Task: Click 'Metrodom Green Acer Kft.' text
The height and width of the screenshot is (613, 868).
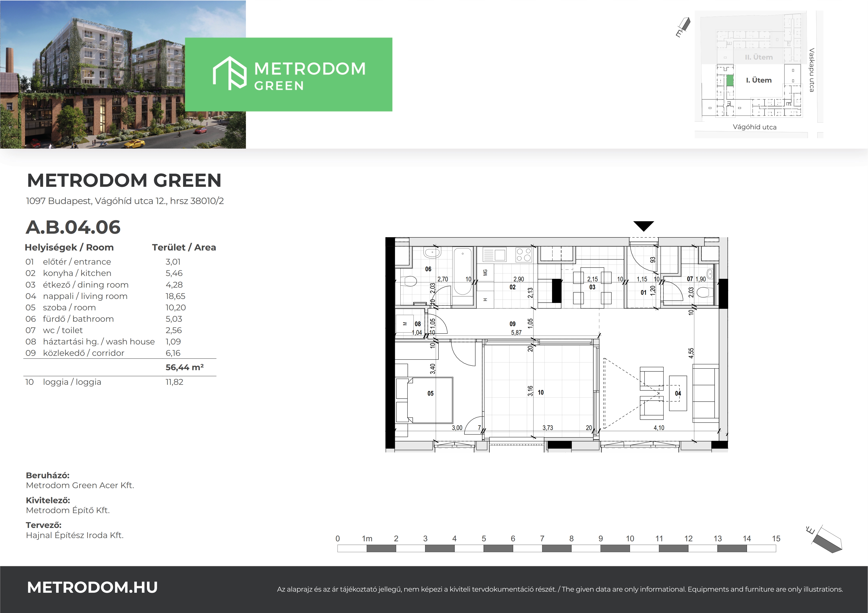Action: [80, 485]
